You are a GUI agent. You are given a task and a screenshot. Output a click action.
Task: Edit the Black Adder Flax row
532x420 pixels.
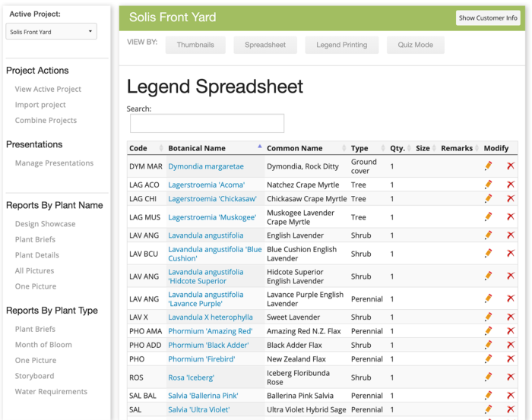pyautogui.click(x=488, y=345)
